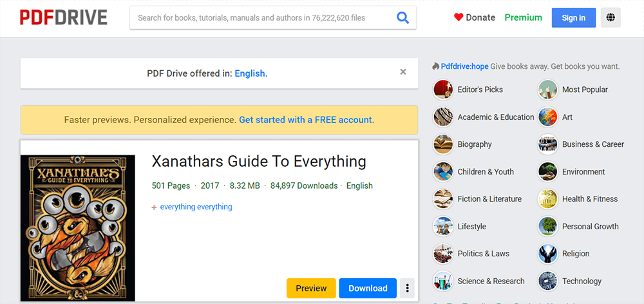
Task: Expand the 'everything everything' tag plus sign
Action: [x=154, y=207]
